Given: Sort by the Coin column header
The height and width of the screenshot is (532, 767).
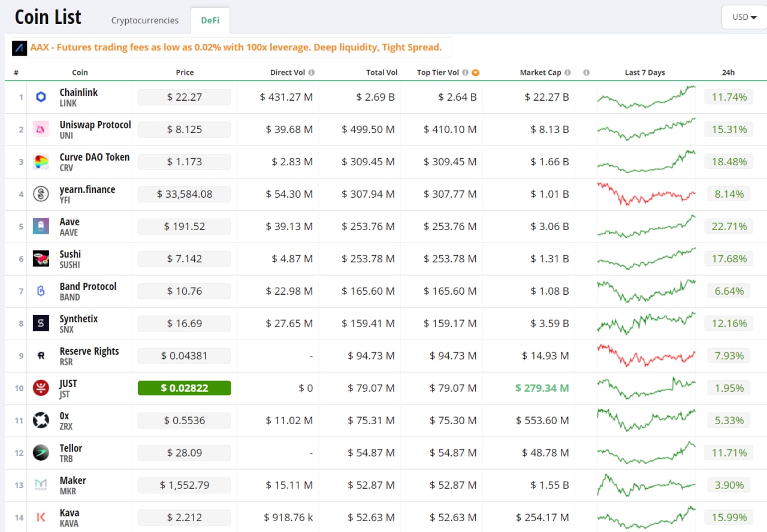Looking at the screenshot, I should [80, 72].
